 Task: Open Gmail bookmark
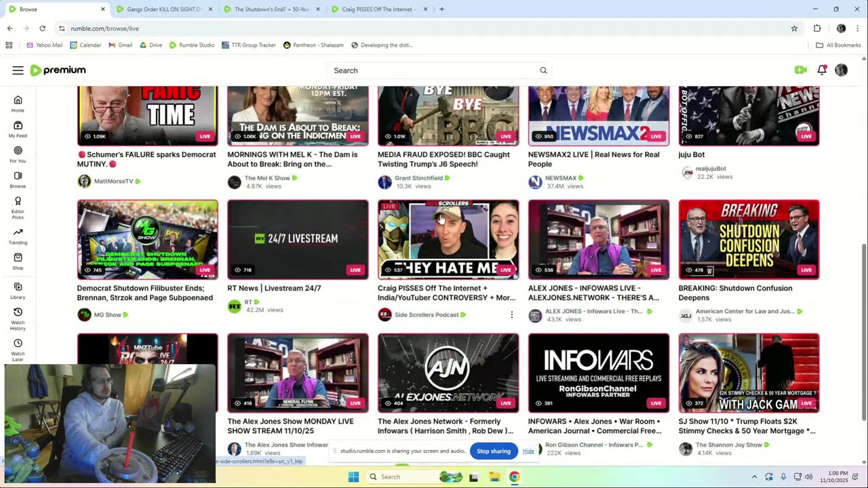(120, 45)
